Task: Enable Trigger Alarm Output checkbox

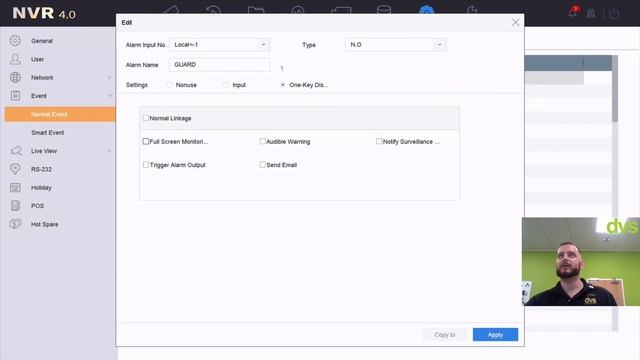Action: tap(146, 164)
